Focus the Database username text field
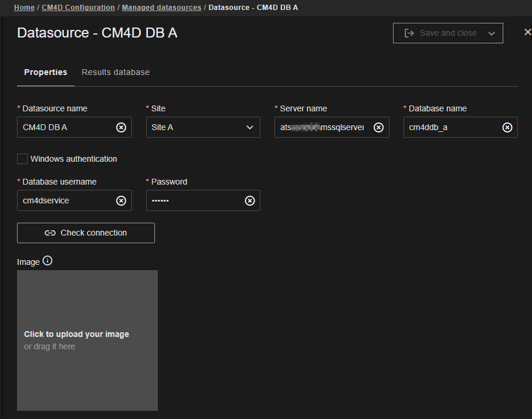Image resolution: width=532 pixels, height=419 pixels. (x=65, y=200)
